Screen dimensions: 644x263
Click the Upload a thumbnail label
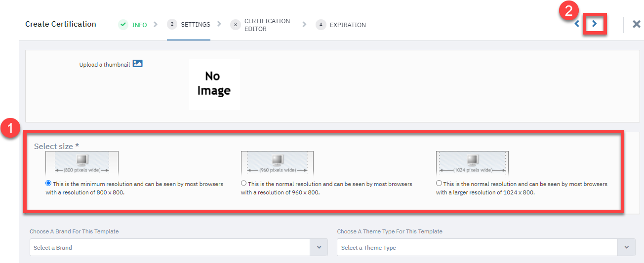(105, 65)
